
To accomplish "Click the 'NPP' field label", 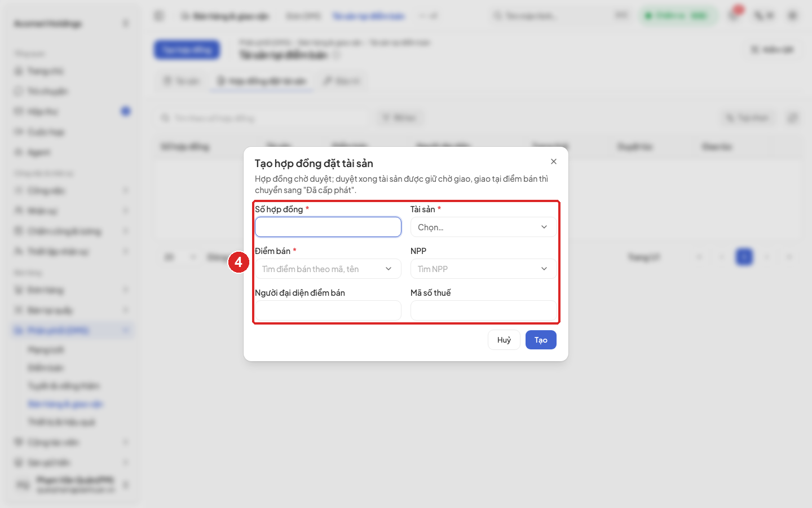I will tap(418, 251).
